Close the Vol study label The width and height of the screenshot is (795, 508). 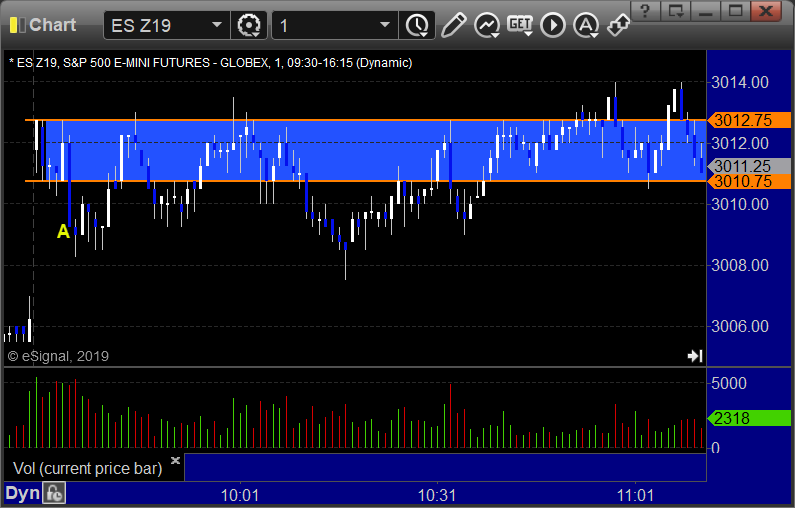tap(175, 460)
